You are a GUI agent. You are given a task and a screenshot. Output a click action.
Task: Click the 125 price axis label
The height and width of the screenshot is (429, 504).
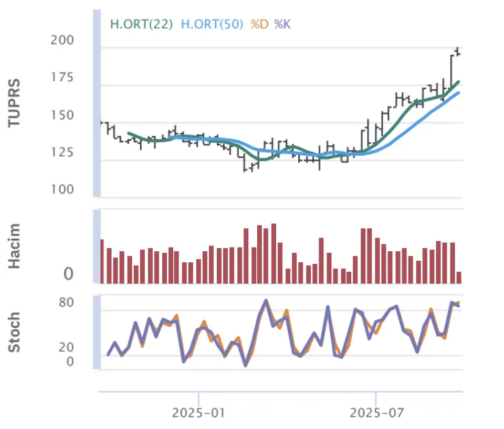(x=62, y=152)
